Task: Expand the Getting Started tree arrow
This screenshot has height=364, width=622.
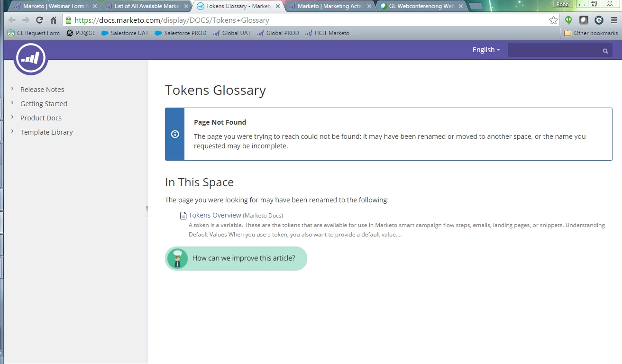Action: 12,103
